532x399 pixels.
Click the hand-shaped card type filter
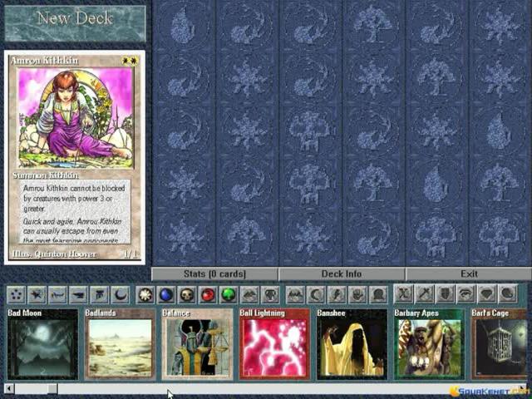[x=358, y=294]
